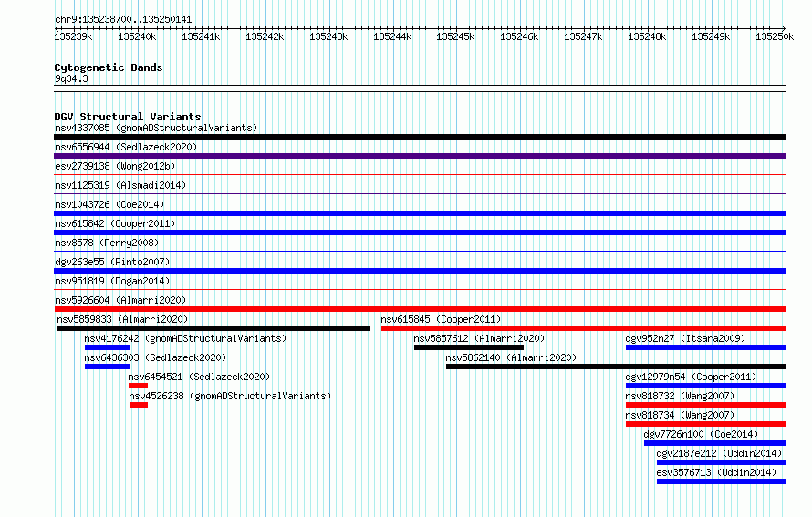Image resolution: width=812 pixels, height=517 pixels.
Task: Click the esv2739138 Wong2012b label
Action: pos(115,166)
